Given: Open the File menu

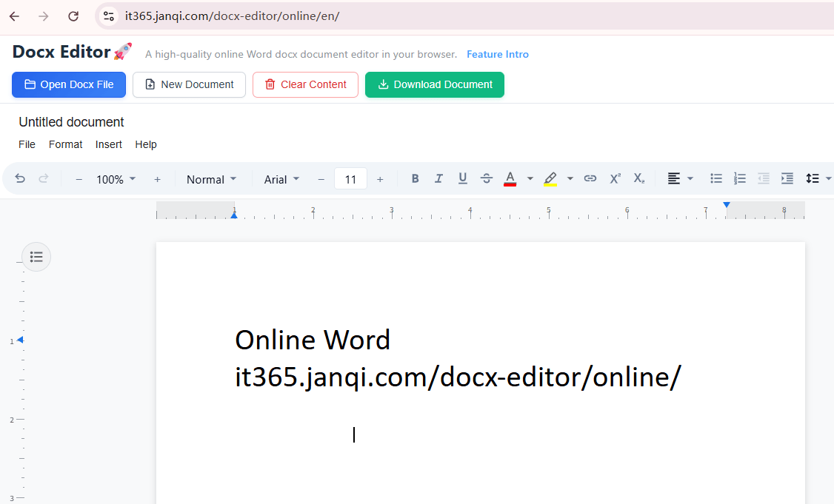Looking at the screenshot, I should pos(27,144).
